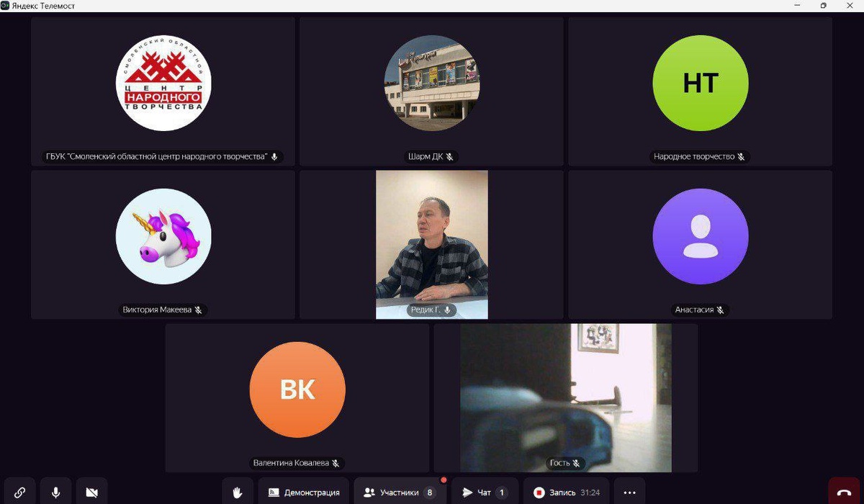This screenshot has width=864, height=504.
Task: Select the Смоленский областной центр народного творчества tile
Action: [163, 91]
